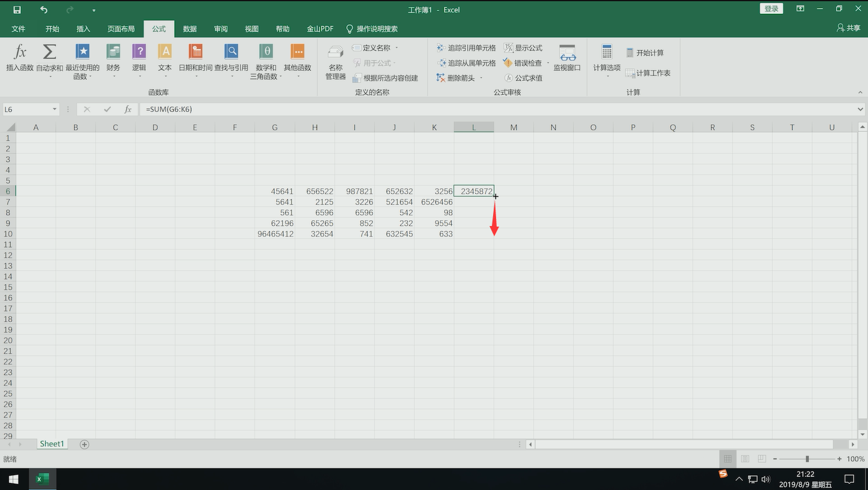868x490 pixels.
Task: Toggle Show Formulas (显示公式)
Action: (x=523, y=48)
